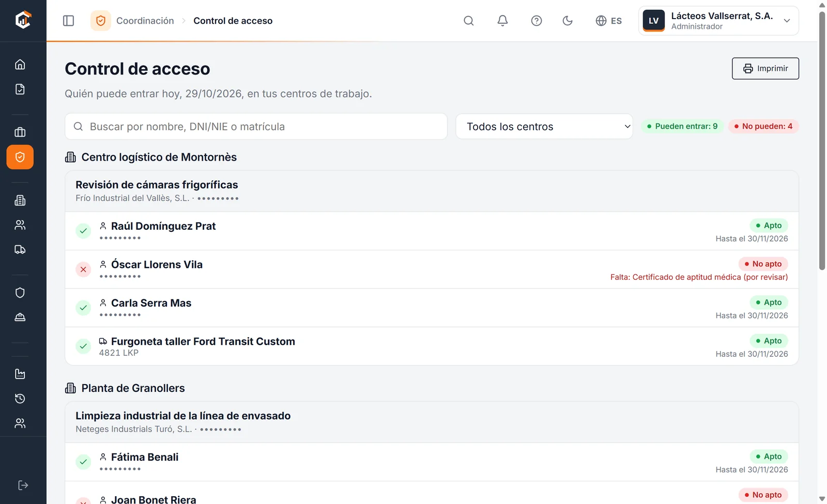Toggle the sidebar panel button
827x504 pixels.
pos(69,21)
